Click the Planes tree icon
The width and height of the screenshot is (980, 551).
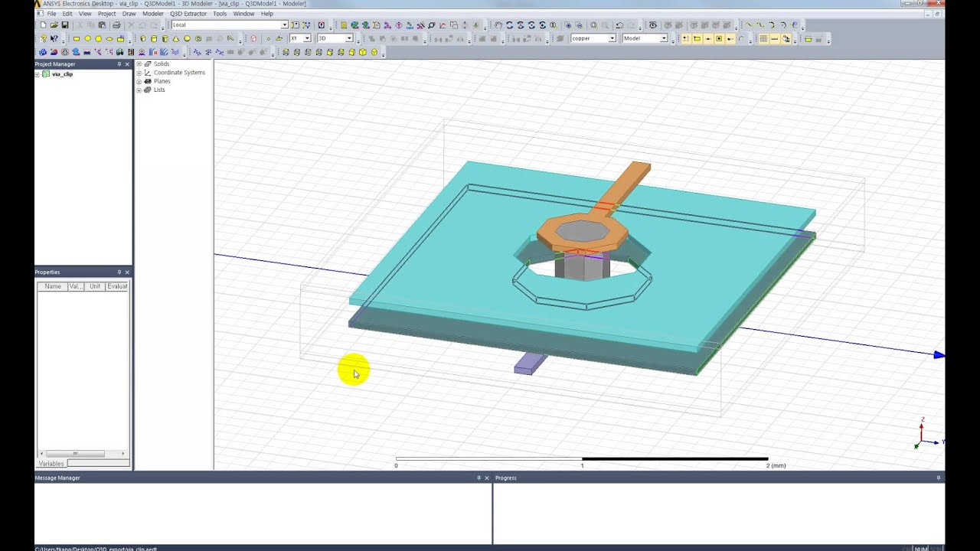coord(148,81)
